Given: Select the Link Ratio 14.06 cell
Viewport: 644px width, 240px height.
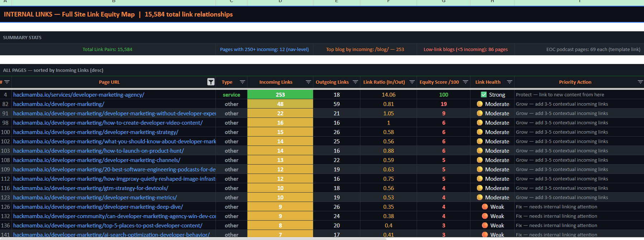Looking at the screenshot, I should tap(388, 94).
